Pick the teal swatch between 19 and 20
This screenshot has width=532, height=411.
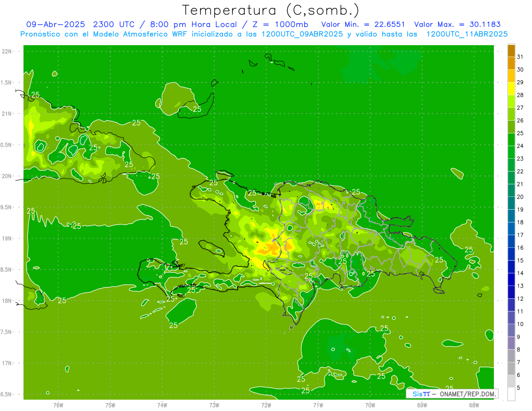coord(511,203)
